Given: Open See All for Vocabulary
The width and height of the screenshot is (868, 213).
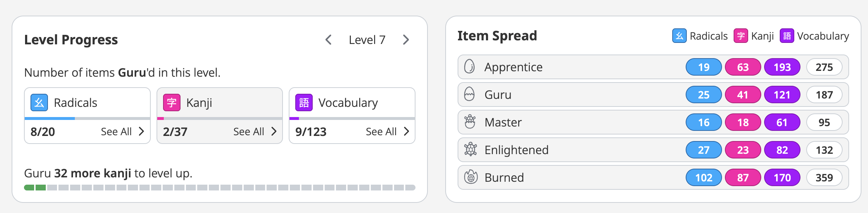Looking at the screenshot, I should (387, 132).
